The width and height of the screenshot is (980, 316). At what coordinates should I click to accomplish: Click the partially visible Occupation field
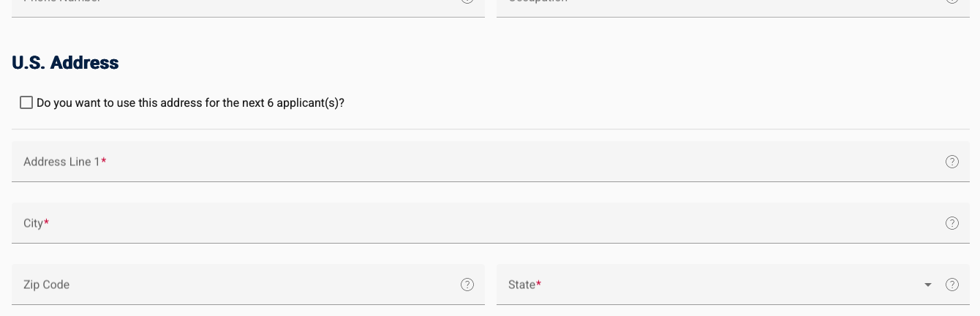point(724,6)
